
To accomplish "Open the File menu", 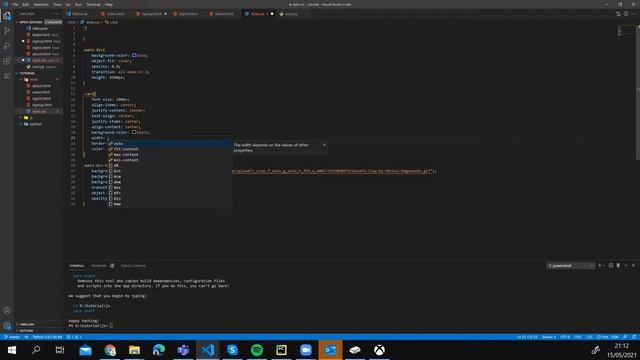I will click(x=15, y=4).
